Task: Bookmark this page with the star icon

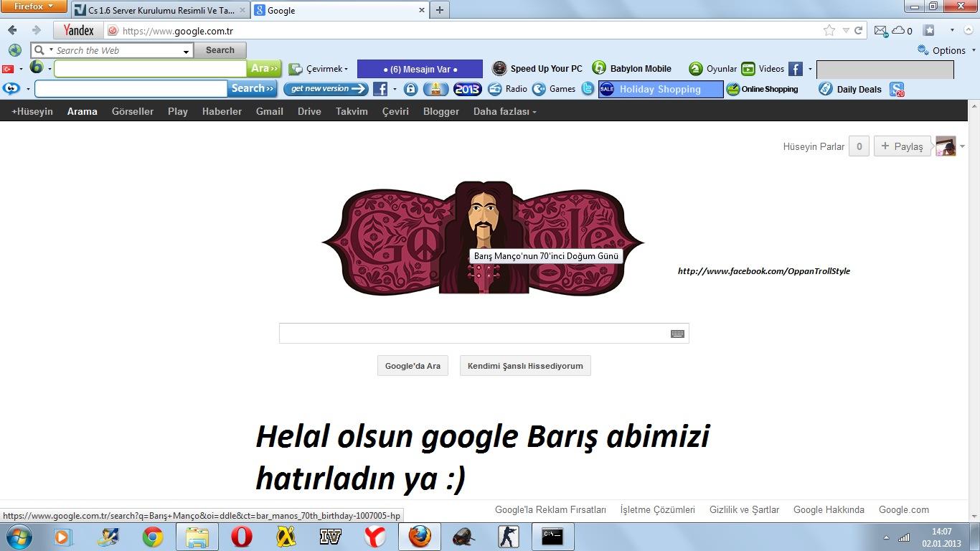Action: 829,30
